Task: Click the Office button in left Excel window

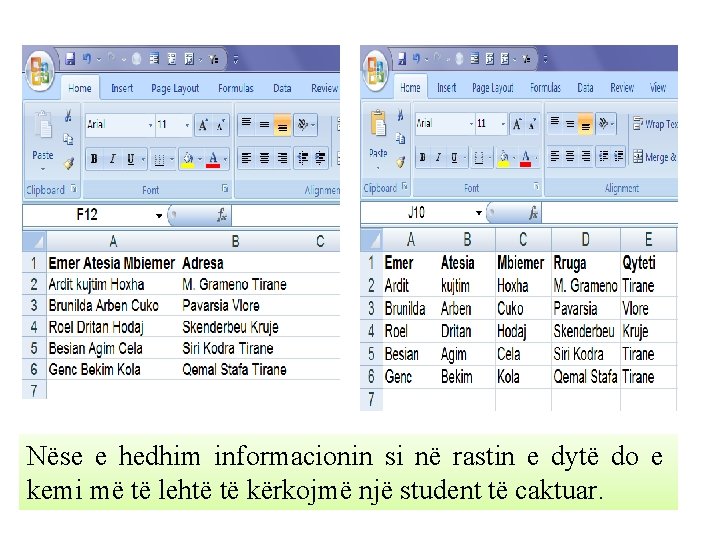Action: pos(40,73)
